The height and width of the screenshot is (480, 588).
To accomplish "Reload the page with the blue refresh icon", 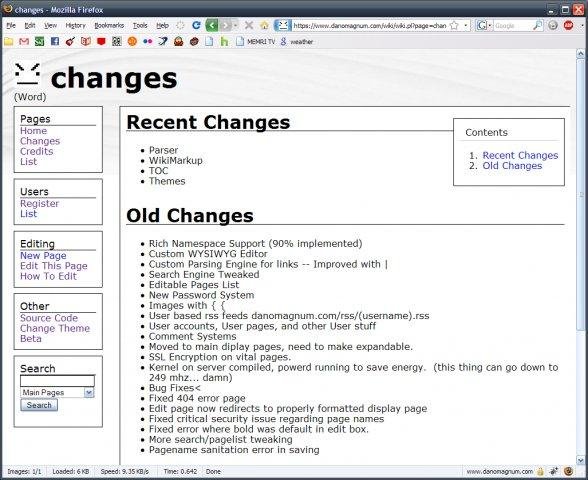I will 196,26.
